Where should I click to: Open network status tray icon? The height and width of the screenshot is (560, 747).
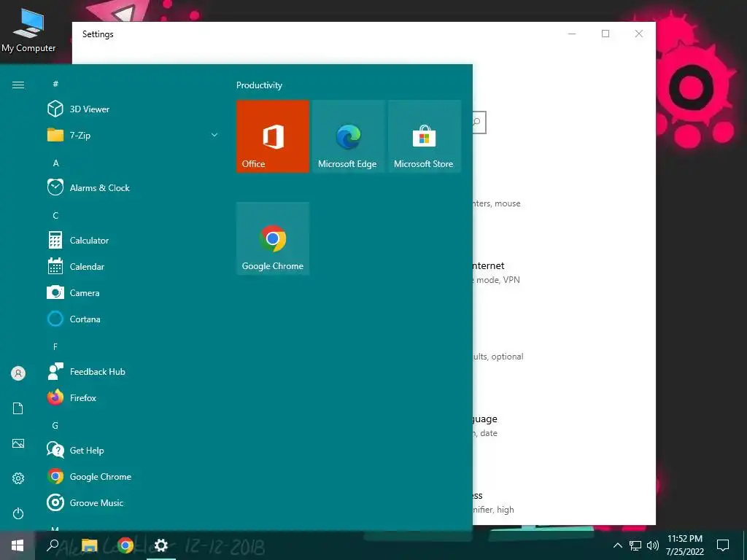[635, 545]
